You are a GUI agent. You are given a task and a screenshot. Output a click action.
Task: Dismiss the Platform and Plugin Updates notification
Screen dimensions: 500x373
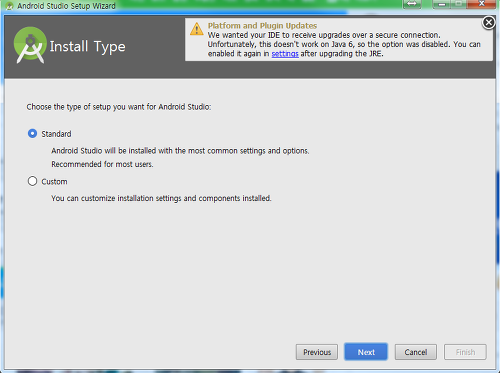click(x=489, y=23)
